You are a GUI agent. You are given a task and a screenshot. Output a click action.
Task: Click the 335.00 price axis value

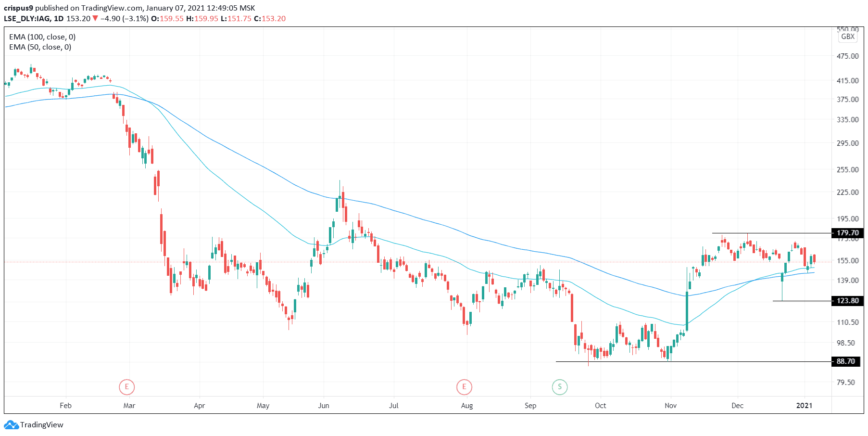pos(847,120)
